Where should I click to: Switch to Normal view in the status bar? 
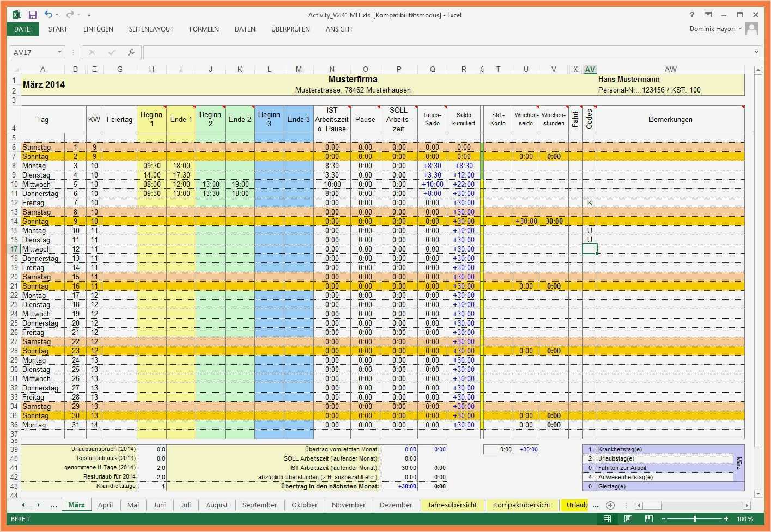[x=607, y=519]
